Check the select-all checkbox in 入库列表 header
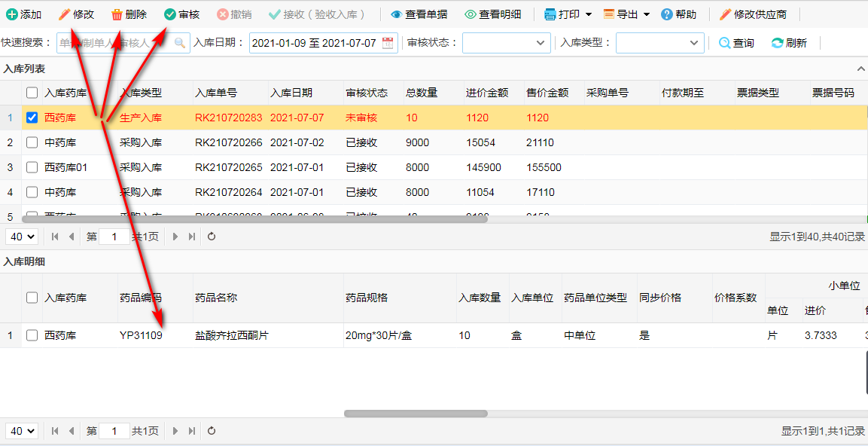Viewport: 868px width, 446px height. click(x=32, y=93)
